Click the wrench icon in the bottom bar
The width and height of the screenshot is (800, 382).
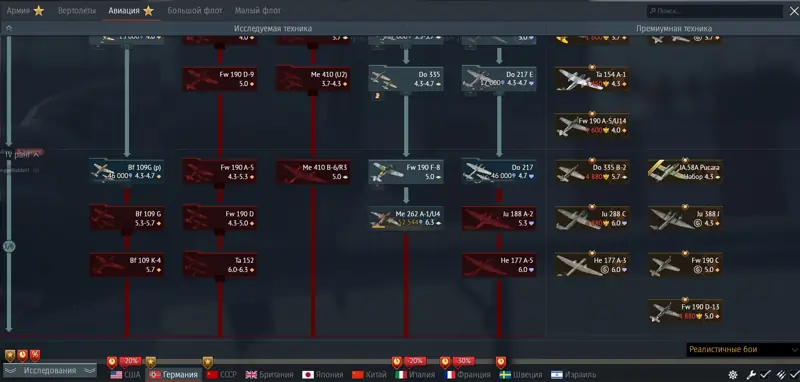[751, 375]
